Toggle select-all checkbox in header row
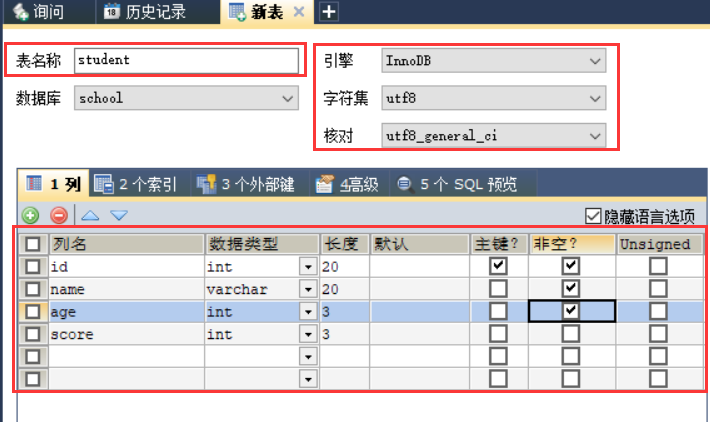 33,244
